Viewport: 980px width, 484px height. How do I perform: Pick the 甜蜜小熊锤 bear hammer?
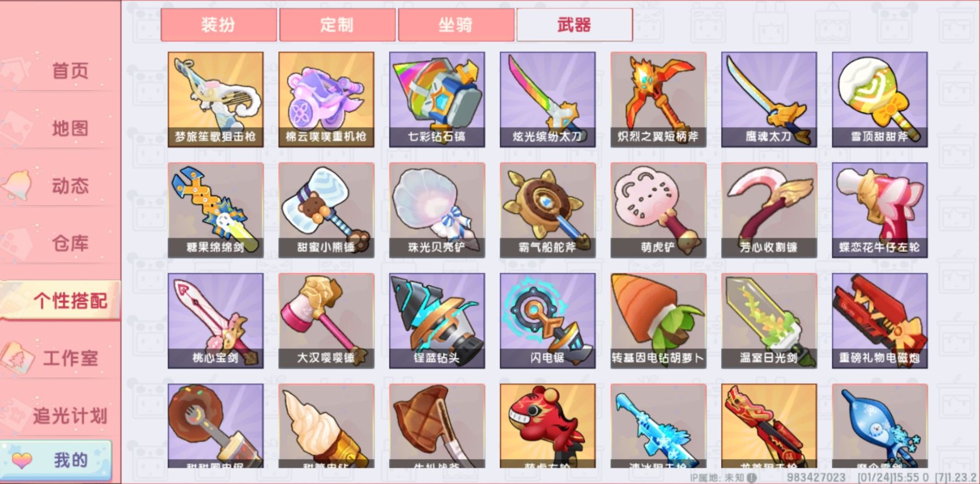326,210
